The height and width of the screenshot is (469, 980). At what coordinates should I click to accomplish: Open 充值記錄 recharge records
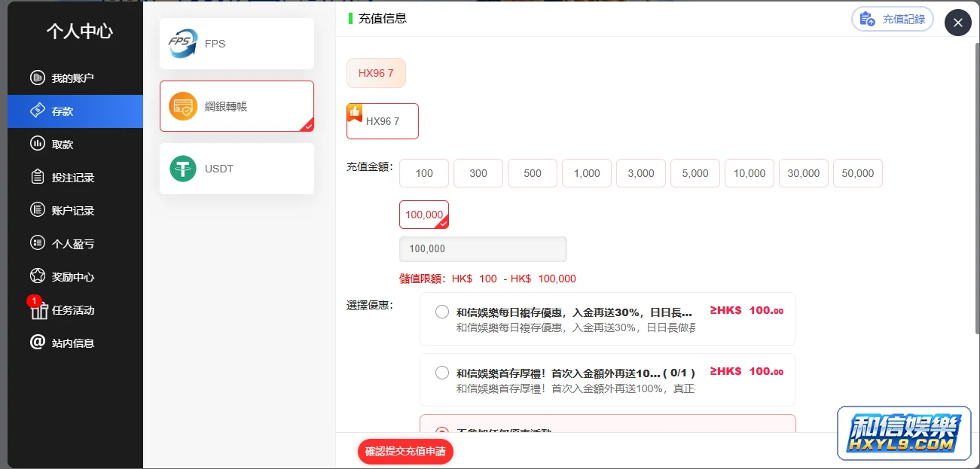coord(893,20)
